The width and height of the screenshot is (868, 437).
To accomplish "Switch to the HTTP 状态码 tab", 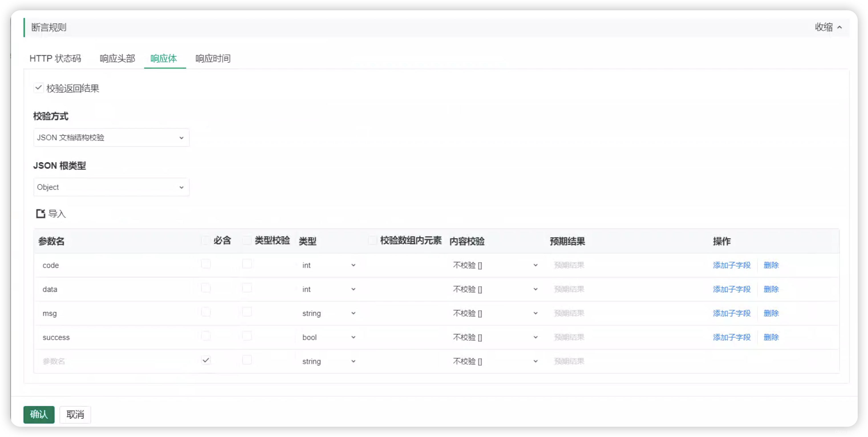I will 55,58.
